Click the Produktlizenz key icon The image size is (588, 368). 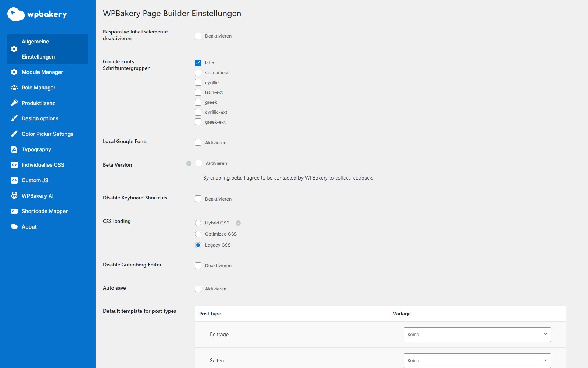point(14,103)
